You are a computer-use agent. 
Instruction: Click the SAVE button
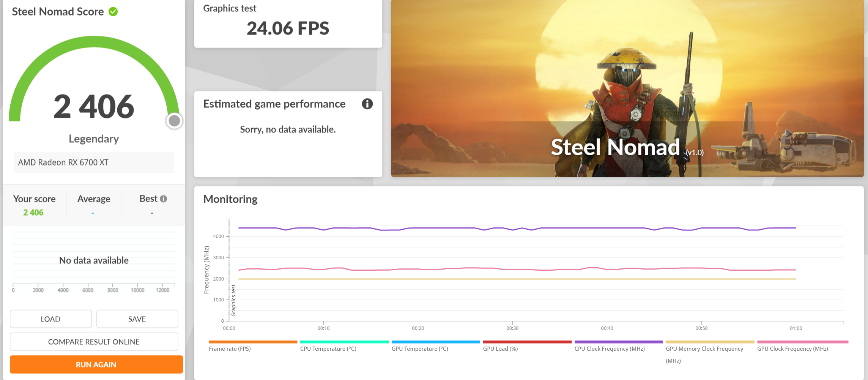tap(137, 319)
